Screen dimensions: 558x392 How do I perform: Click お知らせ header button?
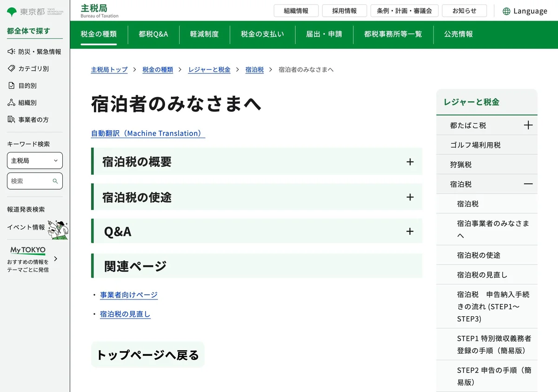pos(465,11)
